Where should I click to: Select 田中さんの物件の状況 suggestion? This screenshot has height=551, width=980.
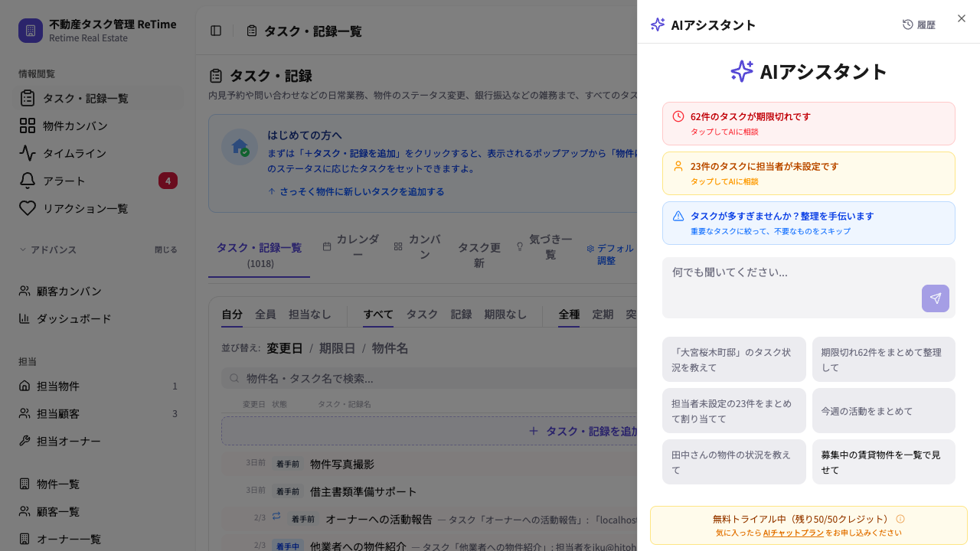coord(734,461)
